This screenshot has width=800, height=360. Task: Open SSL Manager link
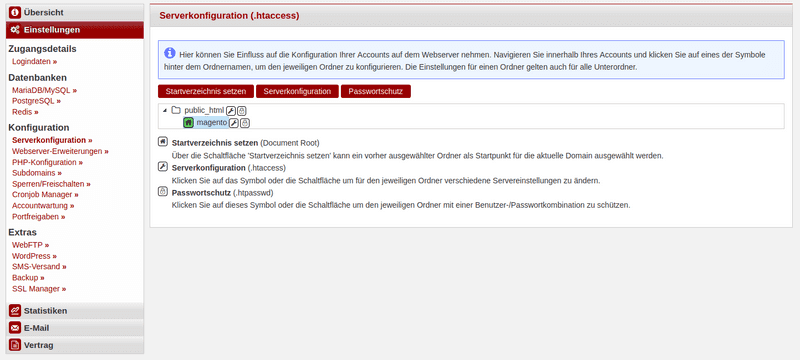[x=39, y=289]
